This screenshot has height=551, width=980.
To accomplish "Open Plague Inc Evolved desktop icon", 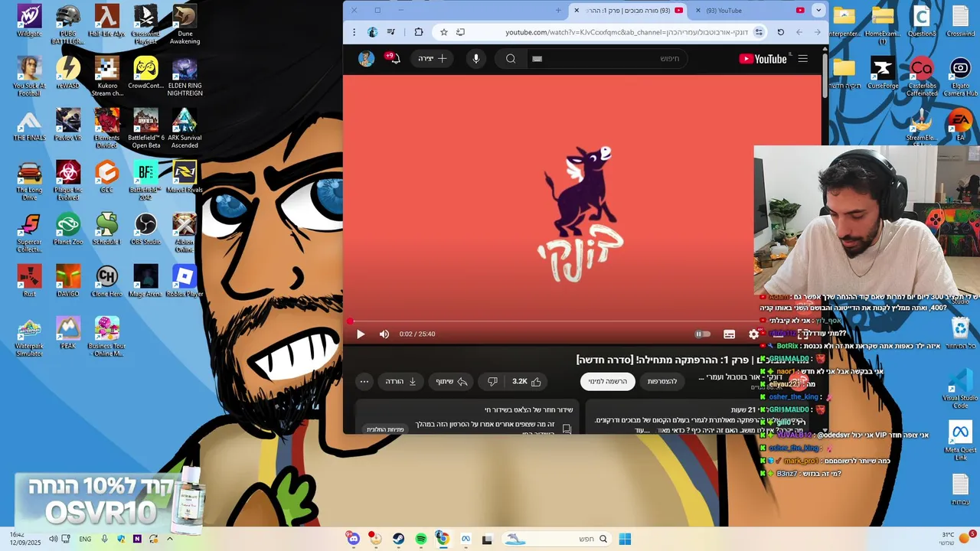I will (67, 180).
